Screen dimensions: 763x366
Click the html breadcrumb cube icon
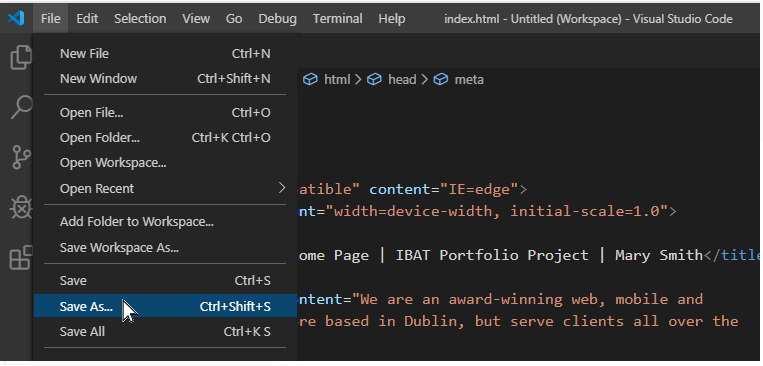(310, 79)
